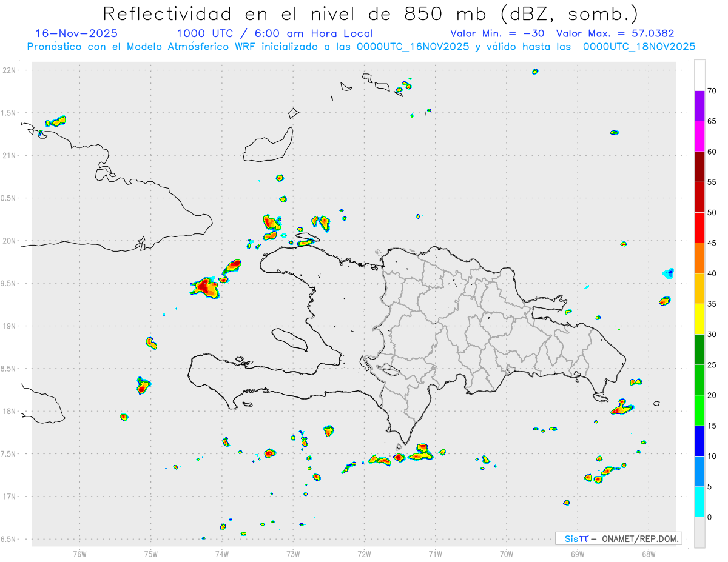Viewport: 728px width, 562px height.
Task: Click the Île de la Gonâve island outline
Action: (289, 339)
